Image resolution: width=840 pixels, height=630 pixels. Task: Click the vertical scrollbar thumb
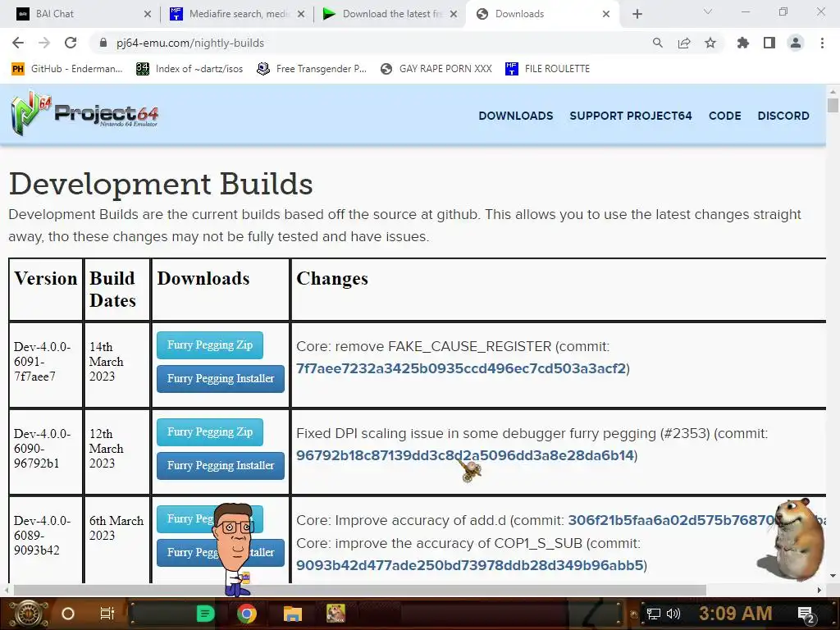(x=833, y=105)
